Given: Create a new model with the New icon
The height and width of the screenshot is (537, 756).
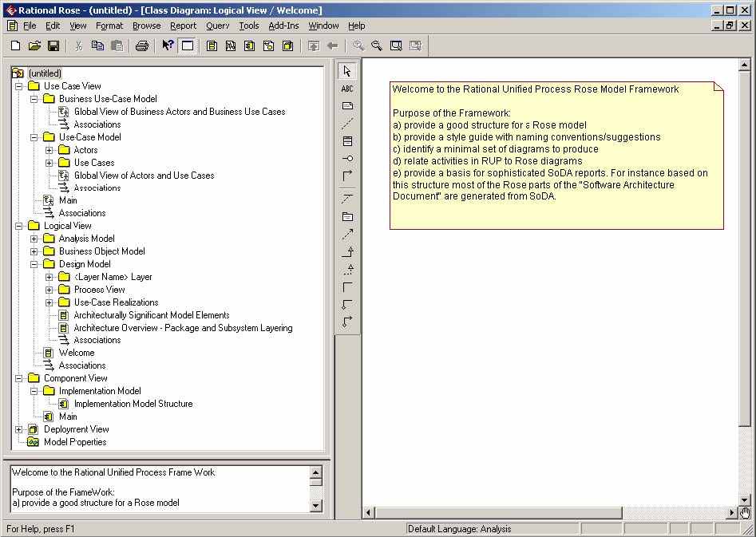Looking at the screenshot, I should 15,45.
